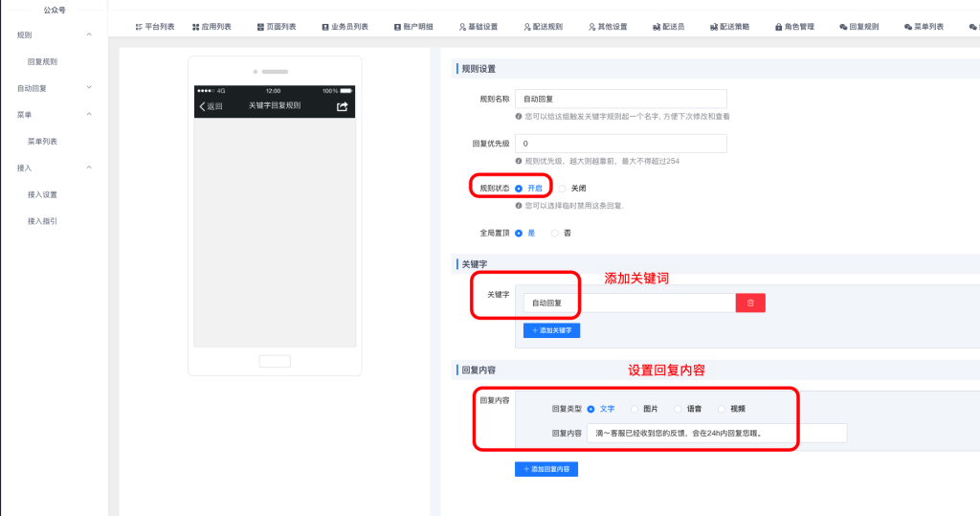Collapse the 接入 sidebar section

(x=89, y=168)
